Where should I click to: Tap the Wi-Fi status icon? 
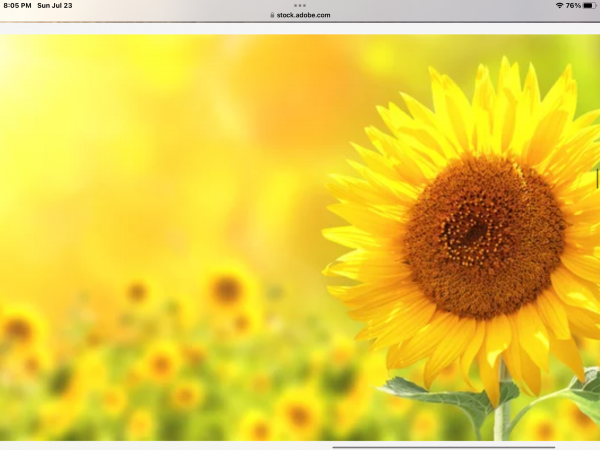pos(559,6)
